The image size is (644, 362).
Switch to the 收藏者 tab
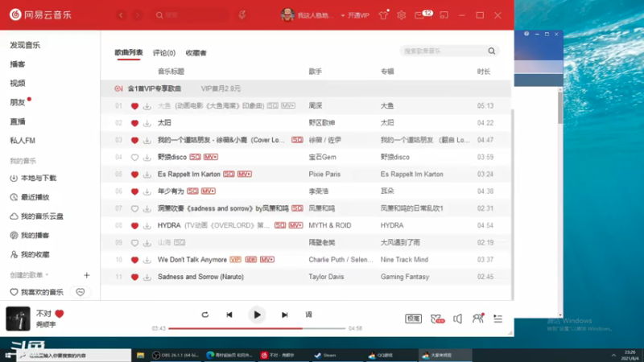coord(196,53)
